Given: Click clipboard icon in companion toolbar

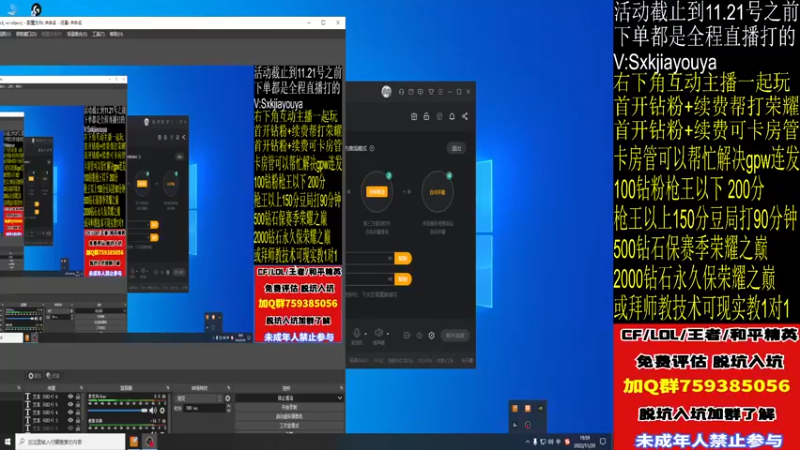Looking at the screenshot, I should pyautogui.click(x=414, y=116).
